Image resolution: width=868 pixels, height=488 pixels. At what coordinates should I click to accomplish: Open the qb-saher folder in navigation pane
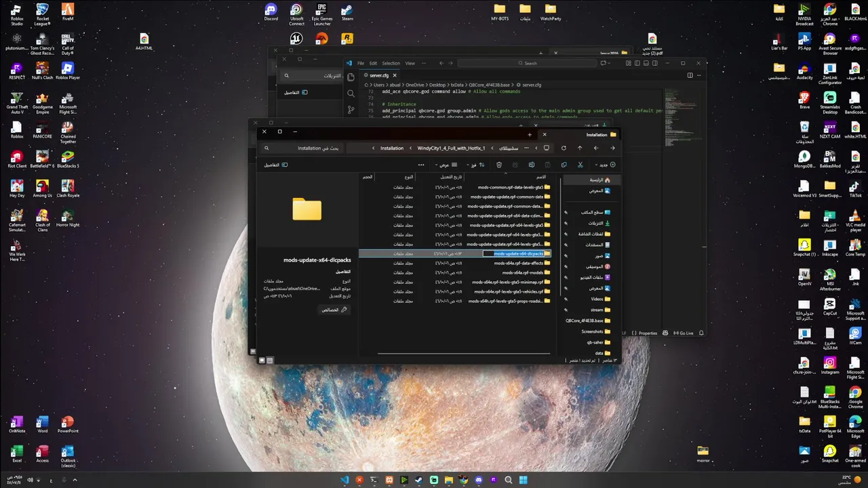[x=599, y=342]
